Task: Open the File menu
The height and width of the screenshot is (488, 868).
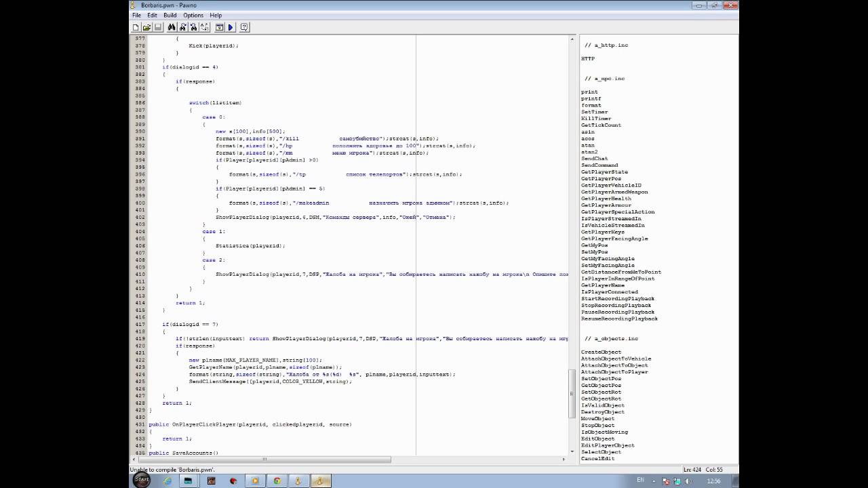Action: (136, 15)
